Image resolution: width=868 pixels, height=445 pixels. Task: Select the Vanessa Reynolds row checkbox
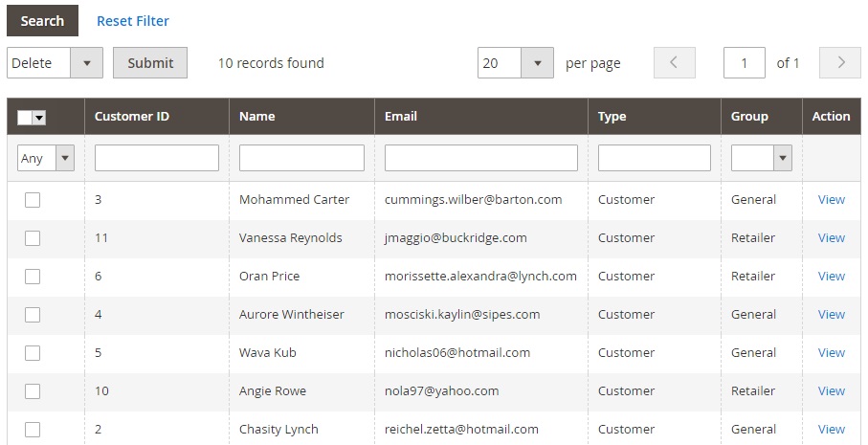[33, 238]
